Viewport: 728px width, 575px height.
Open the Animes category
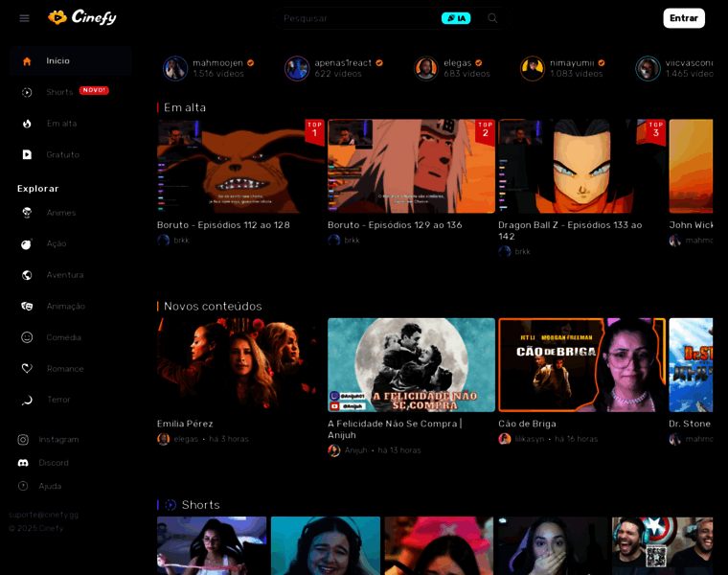pyautogui.click(x=61, y=213)
